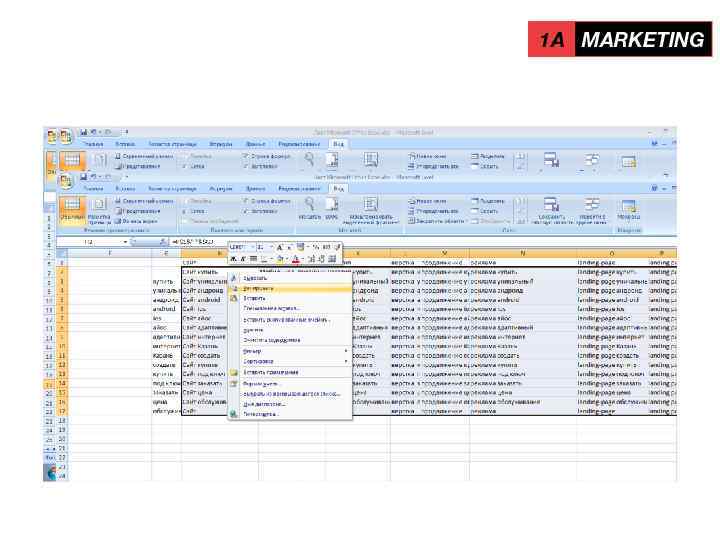The image size is (720, 540).
Task: Open Excel Help icon in front window
Action: click(655, 189)
